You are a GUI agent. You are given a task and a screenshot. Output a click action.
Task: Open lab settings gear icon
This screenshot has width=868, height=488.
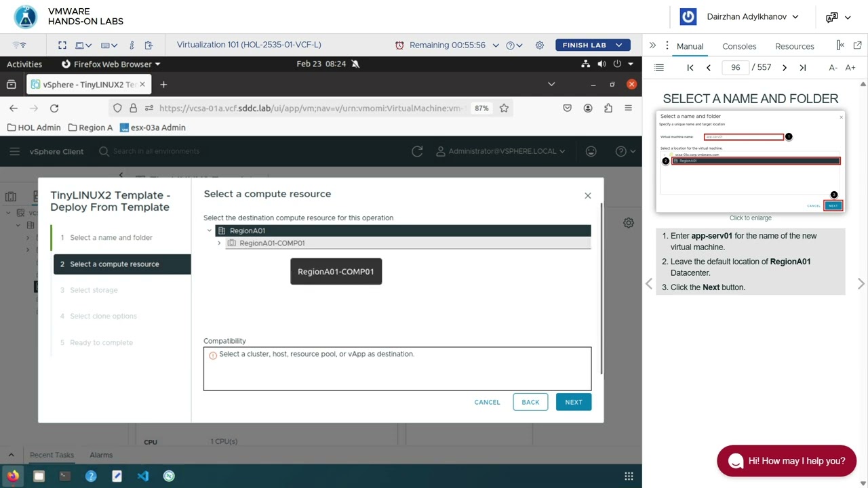coord(540,45)
